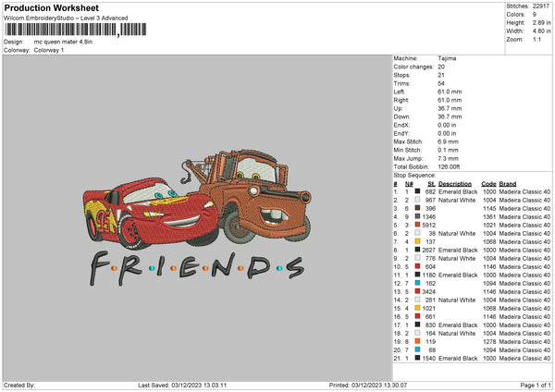Viewport: 555px width, 392px height.
Task: Click the Lightning McQueen car in the preview
Action: point(151,214)
